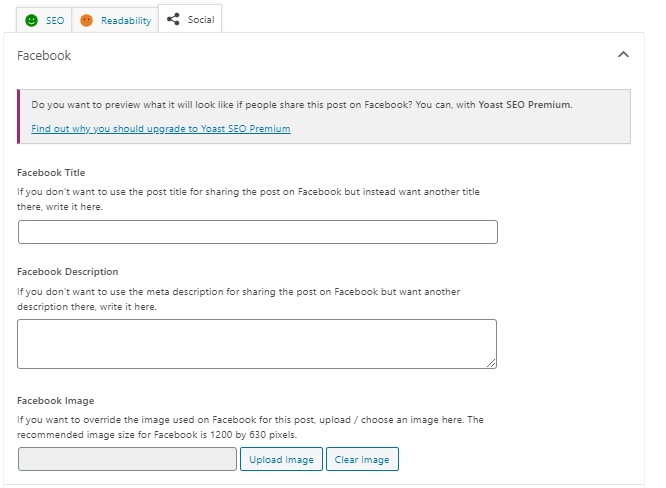Click the description textarea resize handle

click(x=491, y=363)
